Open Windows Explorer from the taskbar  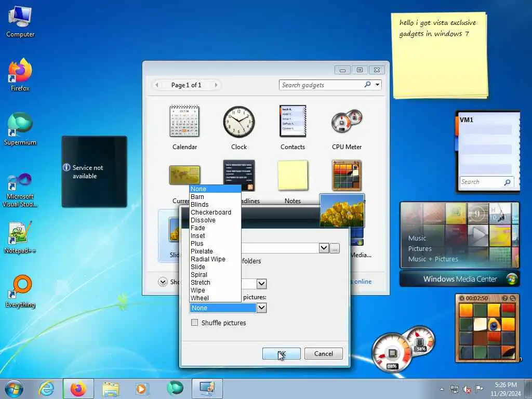click(x=111, y=389)
